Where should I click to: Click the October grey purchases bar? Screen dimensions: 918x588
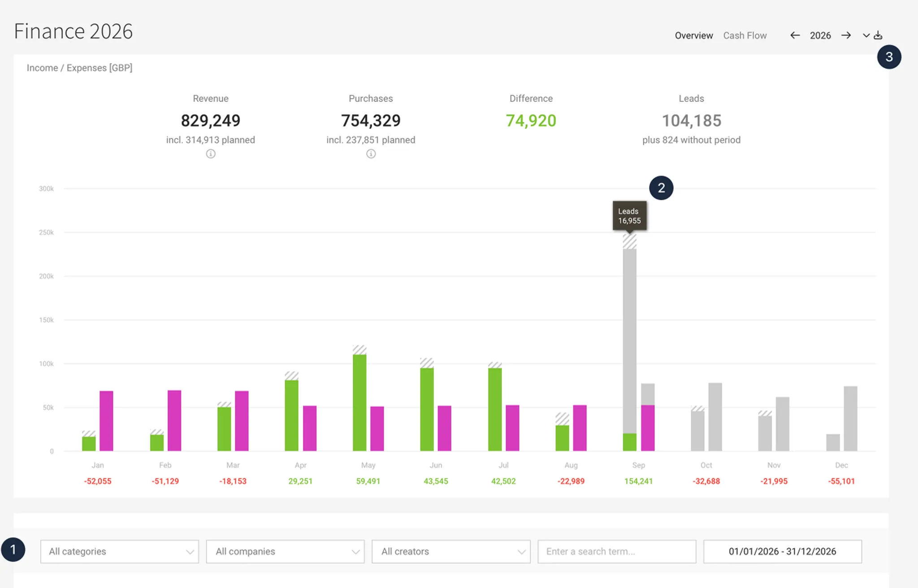[715, 417]
